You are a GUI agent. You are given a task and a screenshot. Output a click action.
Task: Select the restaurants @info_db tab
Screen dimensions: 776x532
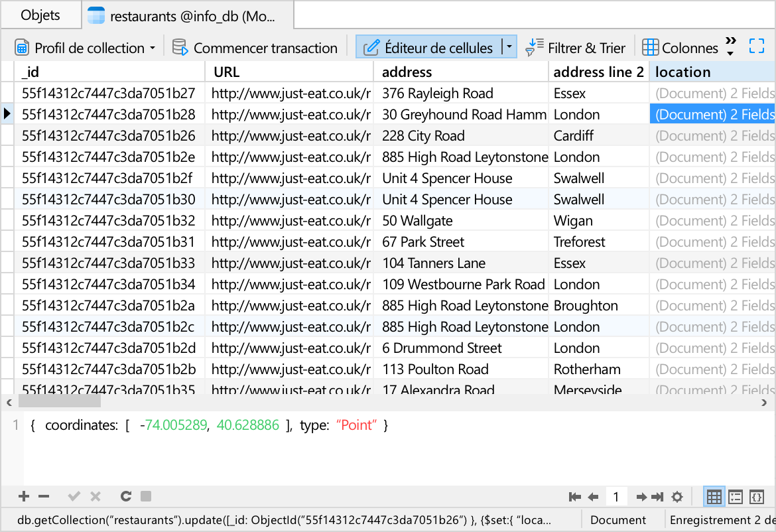(187, 16)
